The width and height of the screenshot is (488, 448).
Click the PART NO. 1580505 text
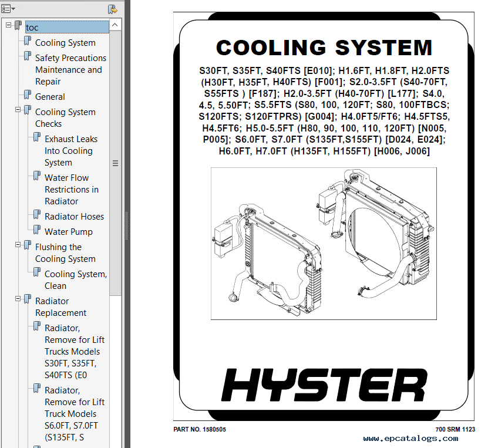pyautogui.click(x=200, y=429)
